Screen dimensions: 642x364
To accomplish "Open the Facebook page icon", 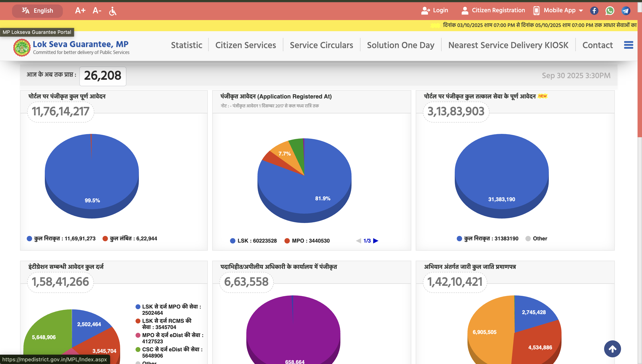I will click(594, 10).
